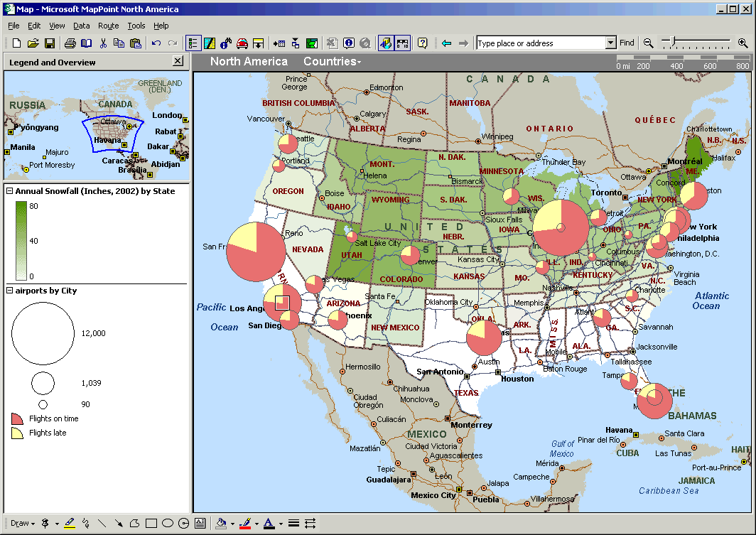Screen dimensions: 756x535
Task: Click the Find button
Action: [x=627, y=43]
